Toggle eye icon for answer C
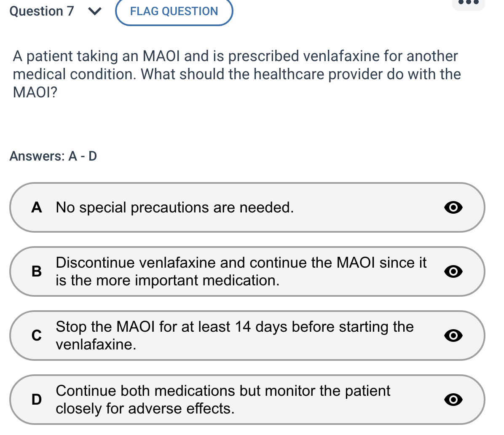504x435 pixels. 453,336
